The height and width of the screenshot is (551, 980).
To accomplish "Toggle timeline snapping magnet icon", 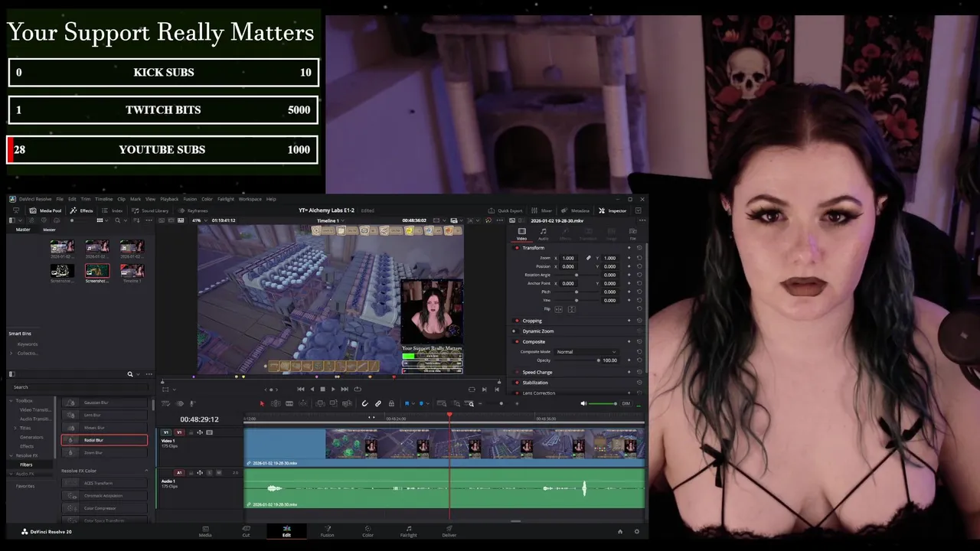I will 364,403.
